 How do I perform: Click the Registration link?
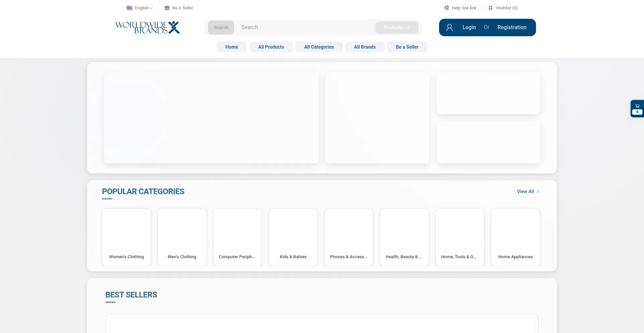coord(512,27)
